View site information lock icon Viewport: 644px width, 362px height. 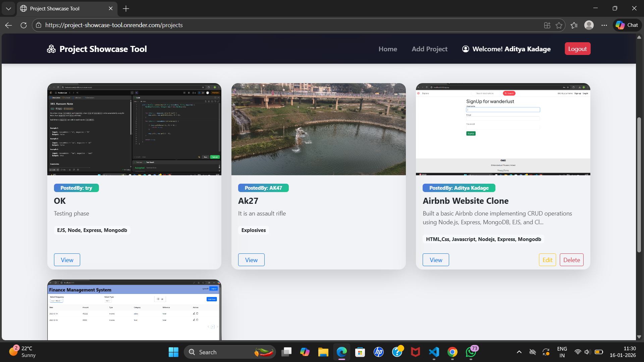(39, 25)
